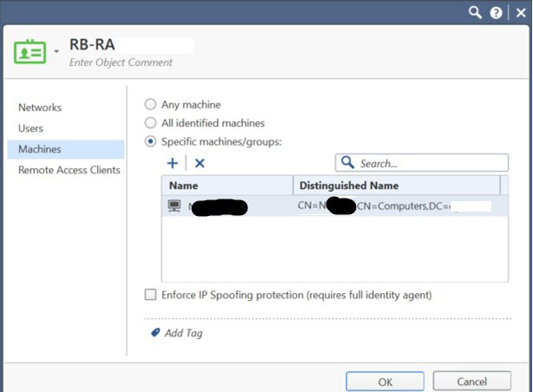Click magnifier icon inside the search box
This screenshot has height=392, width=533.
point(347,162)
